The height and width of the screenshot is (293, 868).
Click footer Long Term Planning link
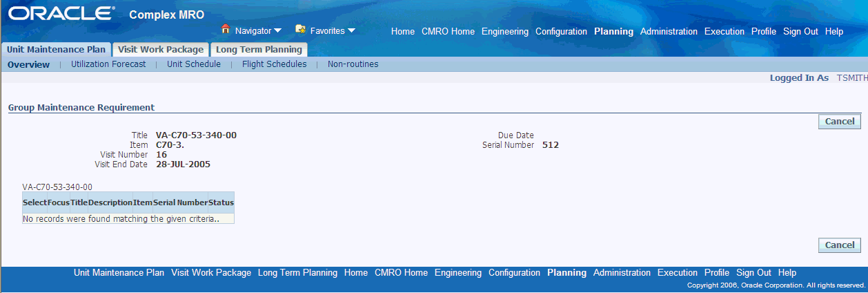pos(297,273)
